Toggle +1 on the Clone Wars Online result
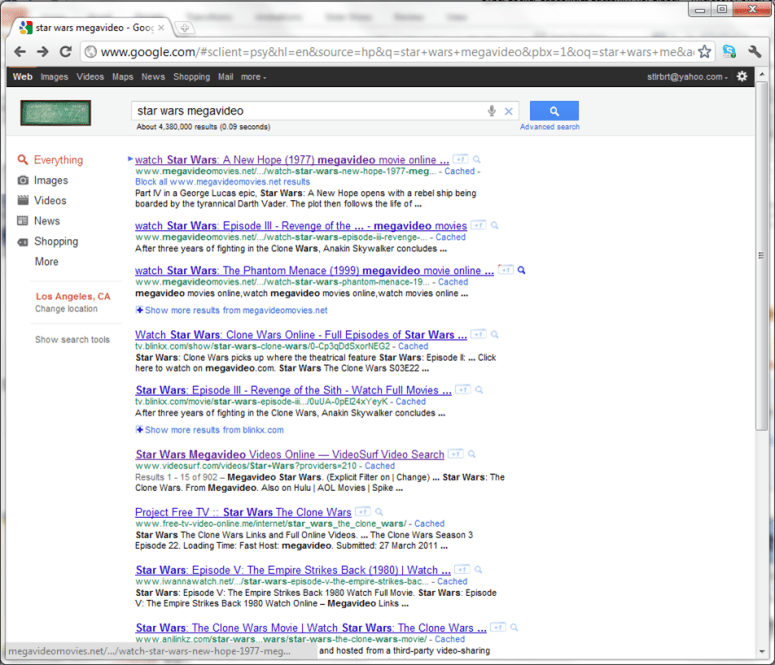 point(479,334)
